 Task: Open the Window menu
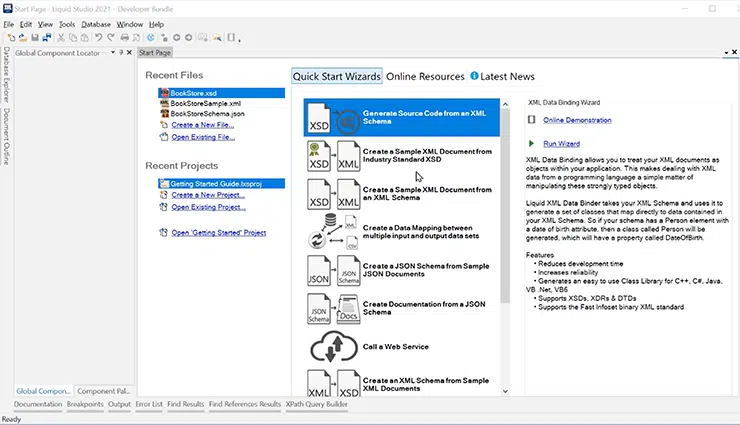130,25
